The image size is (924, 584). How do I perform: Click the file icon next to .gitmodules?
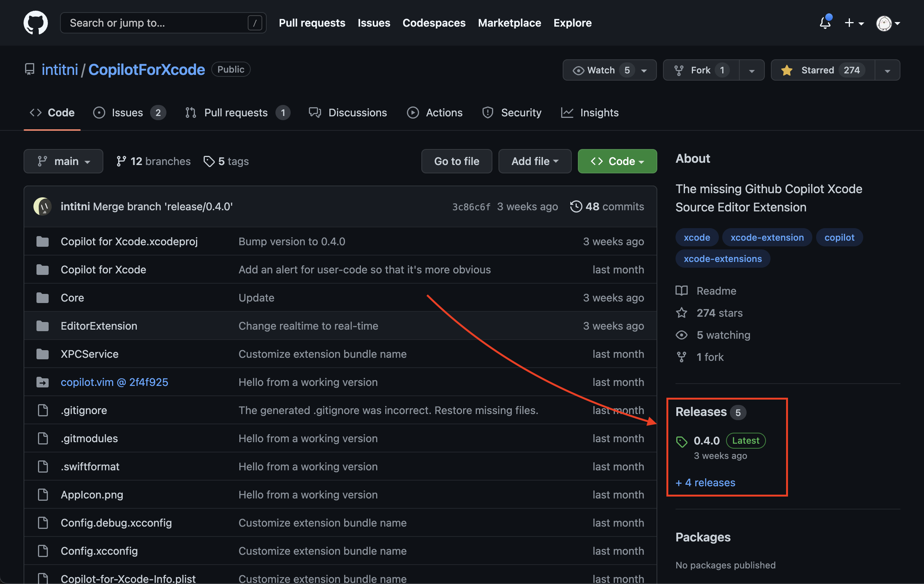click(x=43, y=438)
